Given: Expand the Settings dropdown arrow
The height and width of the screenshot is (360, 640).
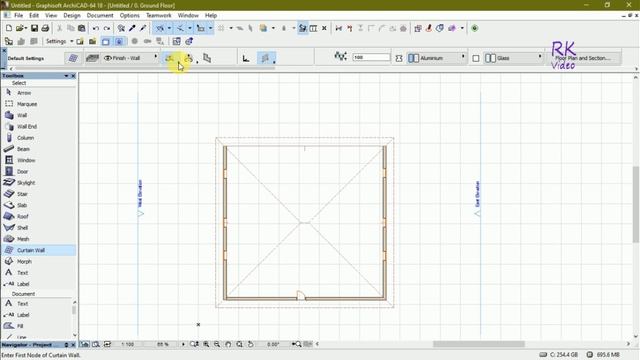Looking at the screenshot, I should coord(71,41).
